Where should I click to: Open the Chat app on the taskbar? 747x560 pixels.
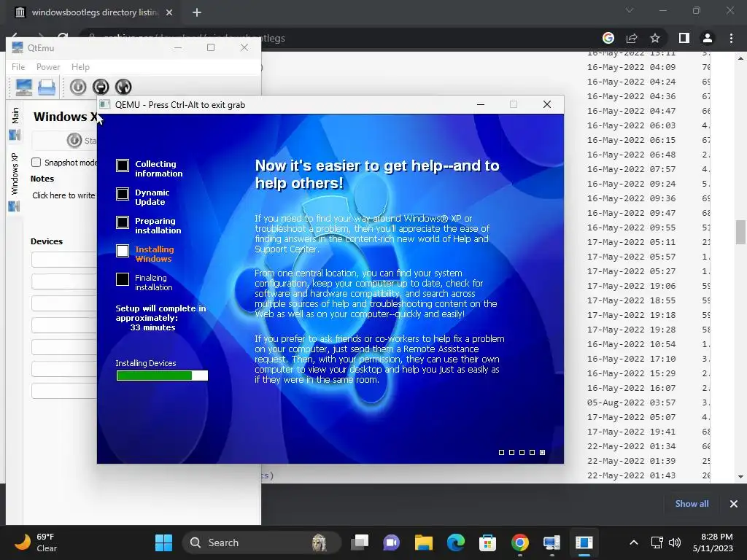(x=391, y=542)
